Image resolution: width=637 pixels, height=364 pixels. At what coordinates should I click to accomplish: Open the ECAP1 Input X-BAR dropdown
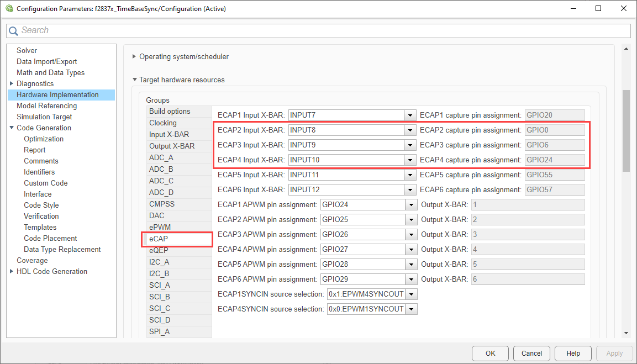(x=410, y=115)
